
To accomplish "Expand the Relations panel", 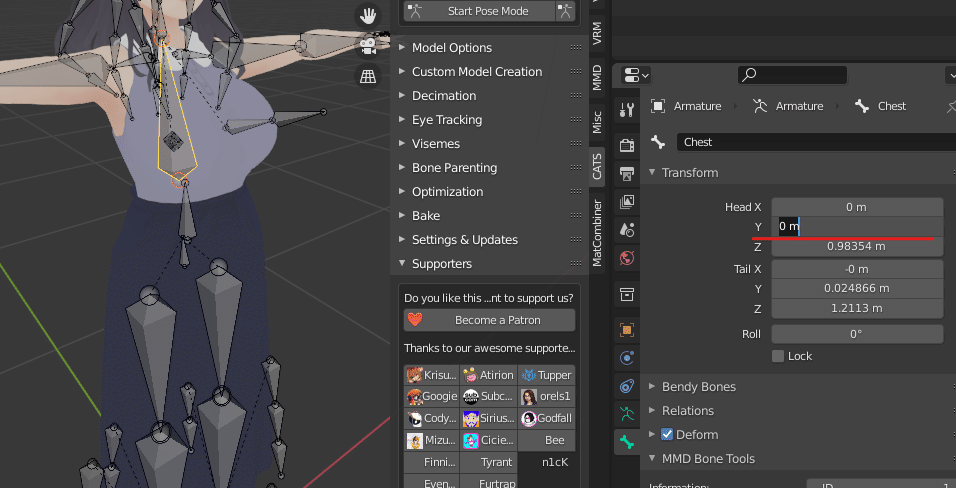I will tap(652, 411).
